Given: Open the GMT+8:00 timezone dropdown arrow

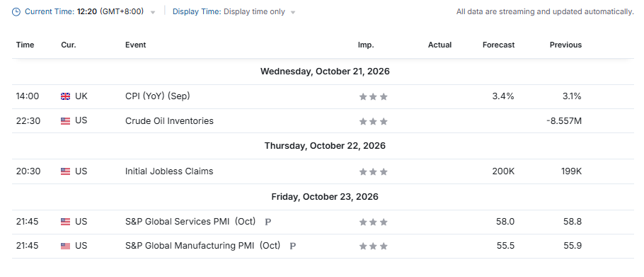Looking at the screenshot, I should pos(153,12).
